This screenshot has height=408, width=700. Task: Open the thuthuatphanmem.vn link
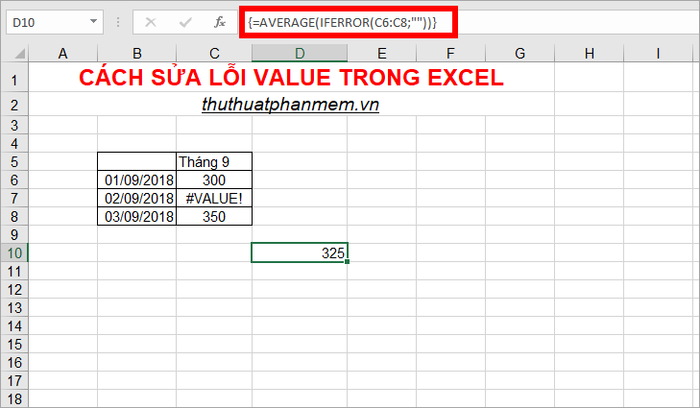click(x=290, y=105)
